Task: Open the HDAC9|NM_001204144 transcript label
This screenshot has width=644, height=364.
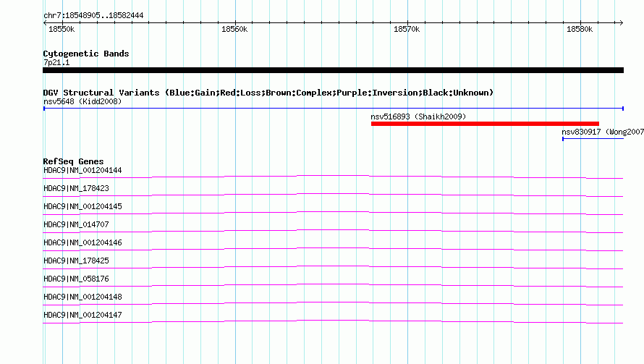Action: 82,170
